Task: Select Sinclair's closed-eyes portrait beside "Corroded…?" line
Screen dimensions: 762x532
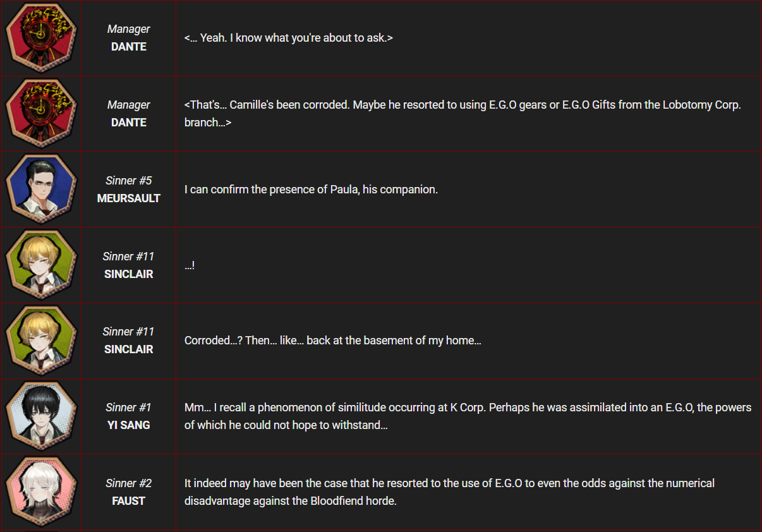Action: coord(41,341)
